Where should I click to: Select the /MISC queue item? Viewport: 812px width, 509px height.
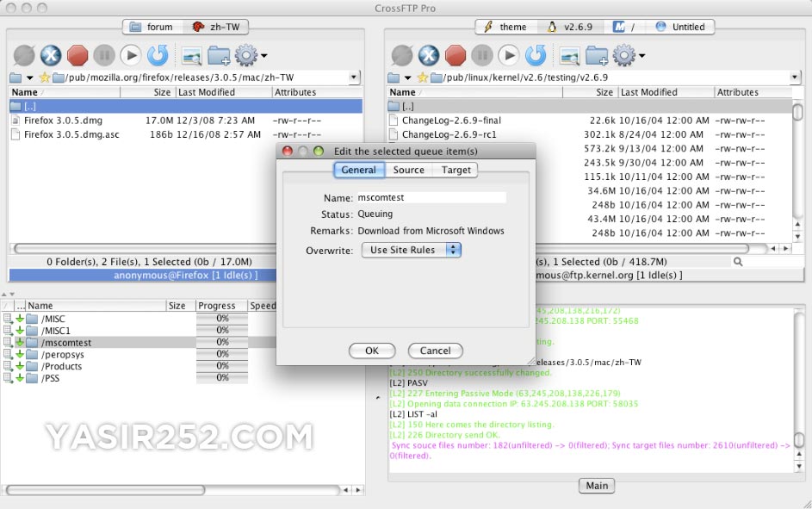point(53,319)
